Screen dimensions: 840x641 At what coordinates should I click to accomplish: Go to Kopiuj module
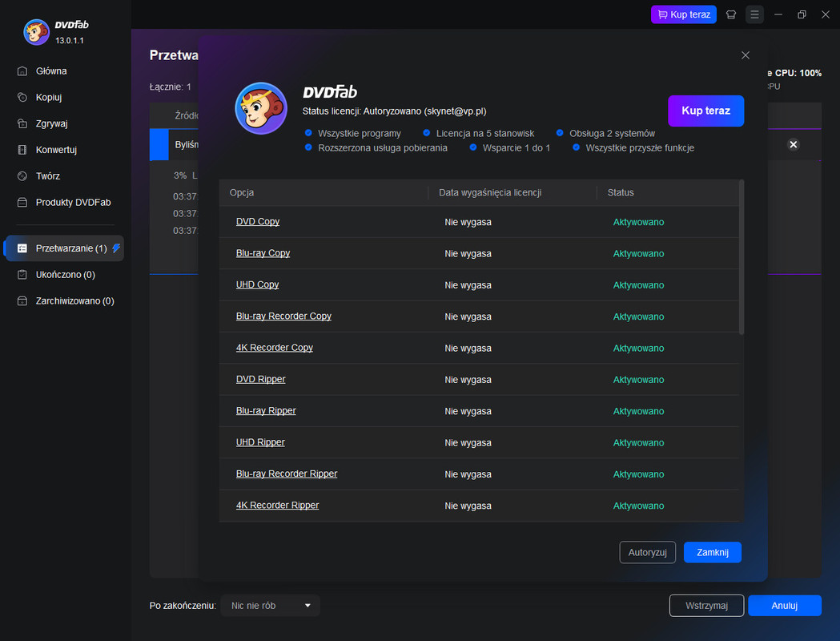point(49,97)
